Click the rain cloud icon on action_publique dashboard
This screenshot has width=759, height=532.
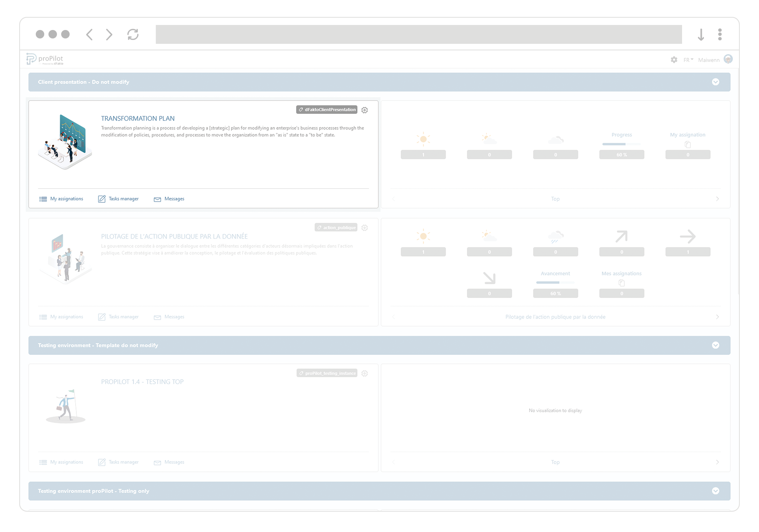[555, 237]
